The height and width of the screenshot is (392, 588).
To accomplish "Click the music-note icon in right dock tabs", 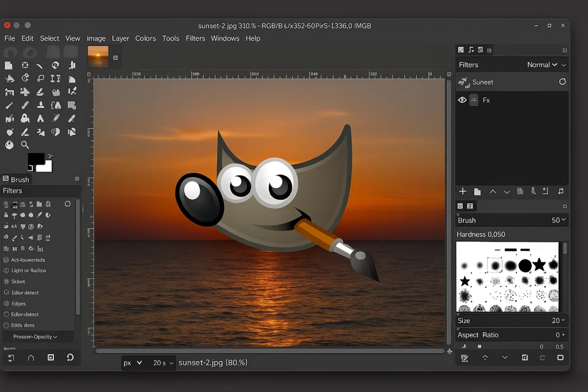I will point(471,50).
